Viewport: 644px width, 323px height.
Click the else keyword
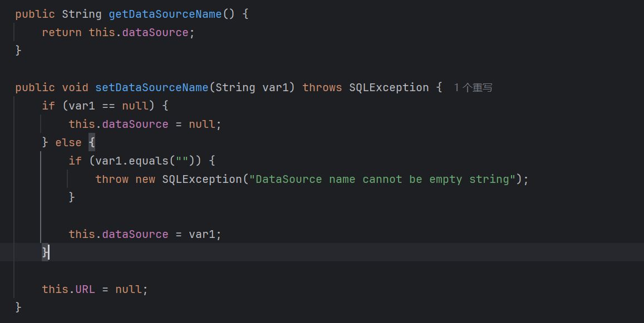(x=68, y=142)
